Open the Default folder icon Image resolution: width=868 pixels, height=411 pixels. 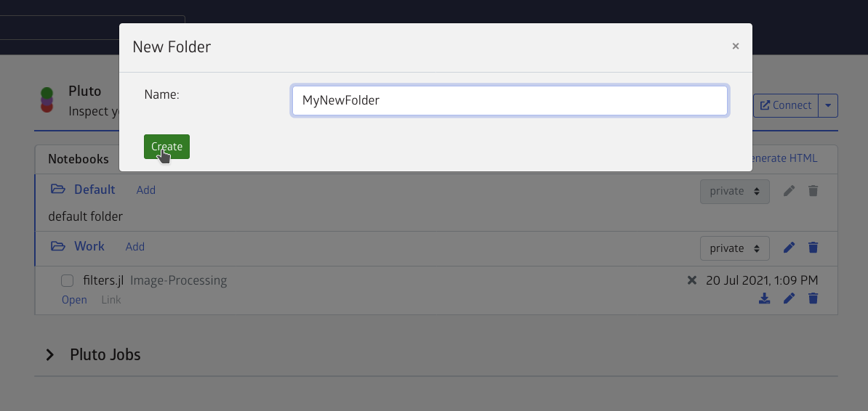(57, 190)
